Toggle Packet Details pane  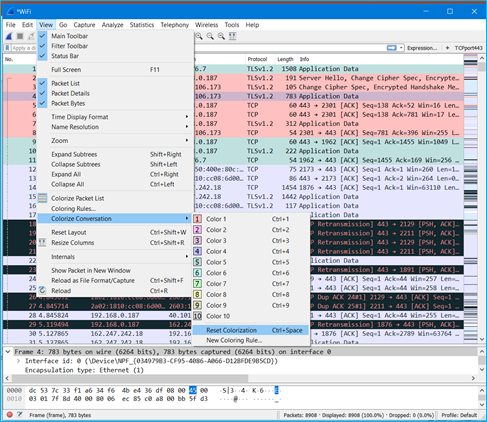point(115,93)
